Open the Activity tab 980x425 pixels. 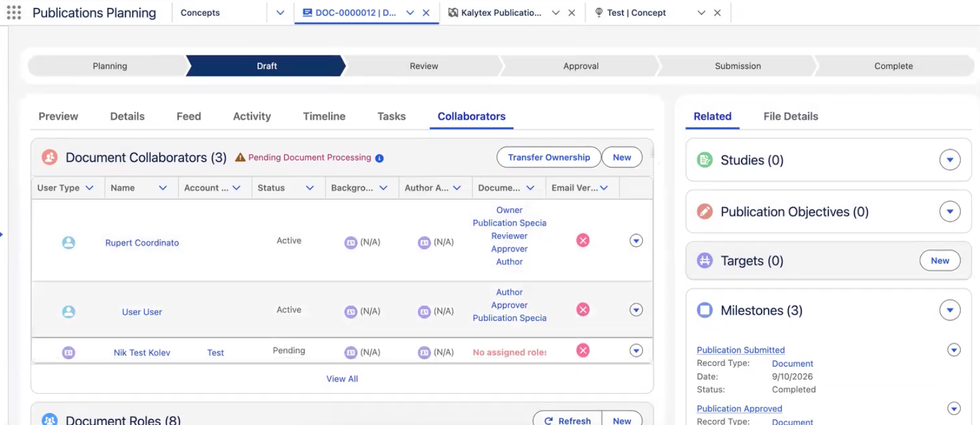(x=252, y=116)
